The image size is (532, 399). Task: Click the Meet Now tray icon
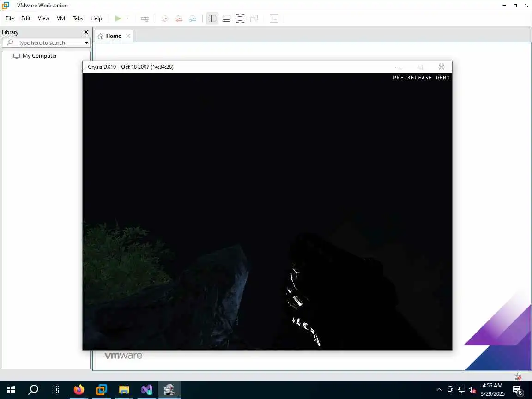tap(450, 389)
